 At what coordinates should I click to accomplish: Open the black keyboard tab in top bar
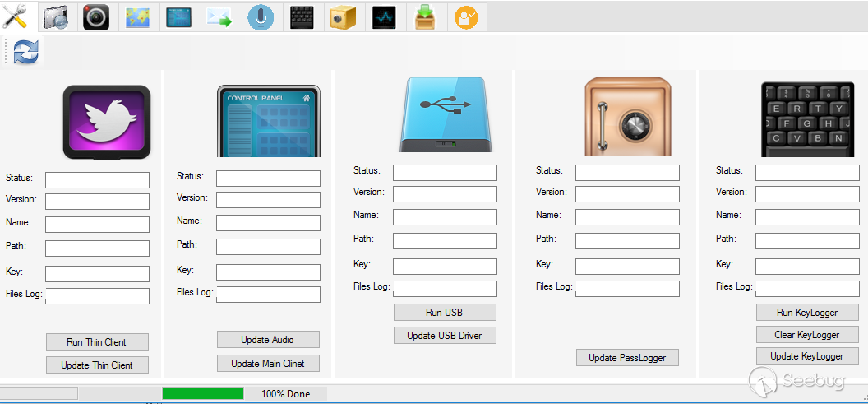pyautogui.click(x=302, y=17)
